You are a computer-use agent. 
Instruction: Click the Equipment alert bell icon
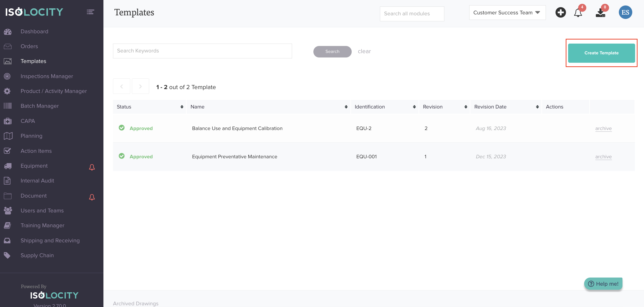(92, 167)
